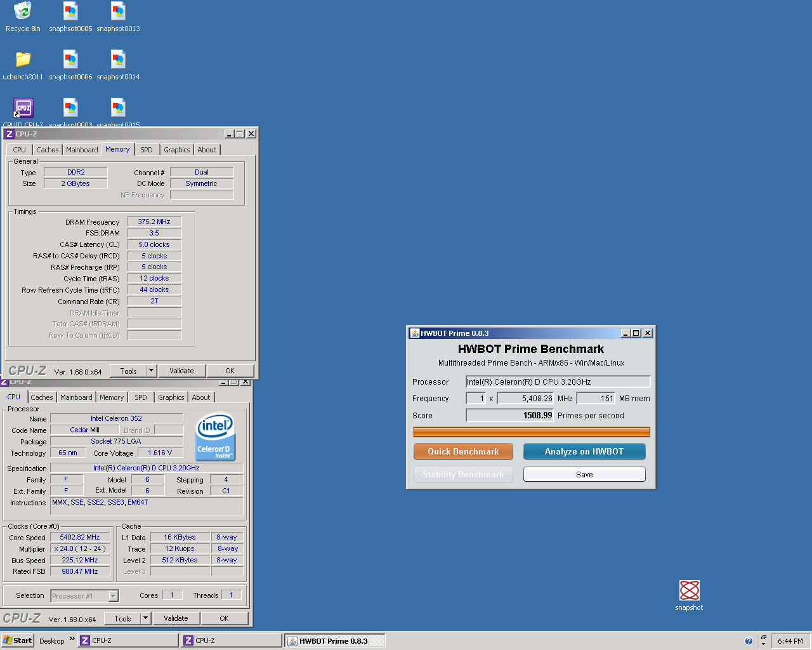Open the Graphics tab in upper CPU-Z window
Image resolution: width=812 pixels, height=650 pixels.
[177, 150]
